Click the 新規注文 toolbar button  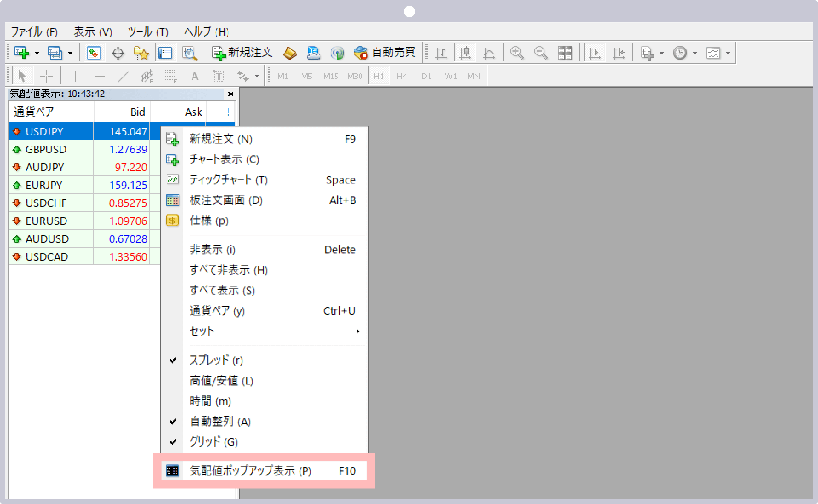point(242,53)
